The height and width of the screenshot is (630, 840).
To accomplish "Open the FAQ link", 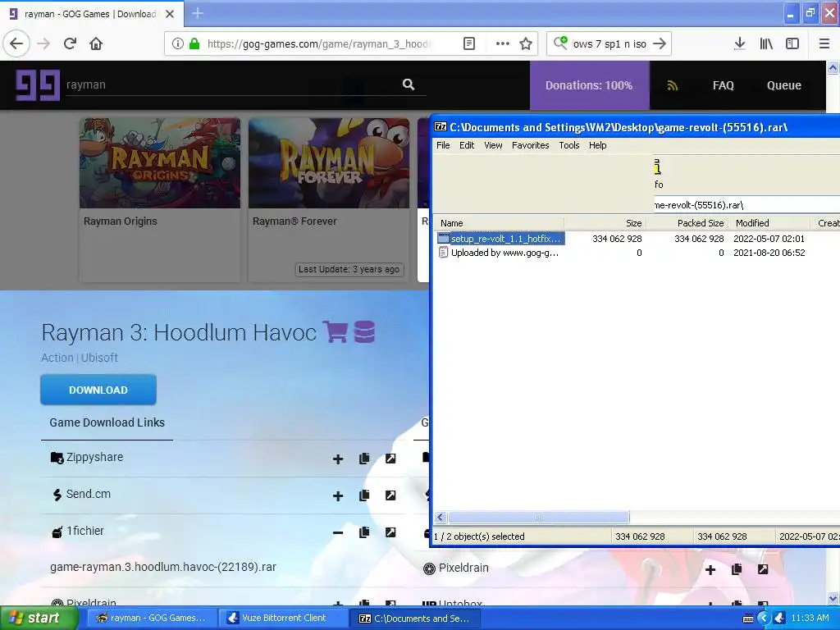I will pos(724,85).
